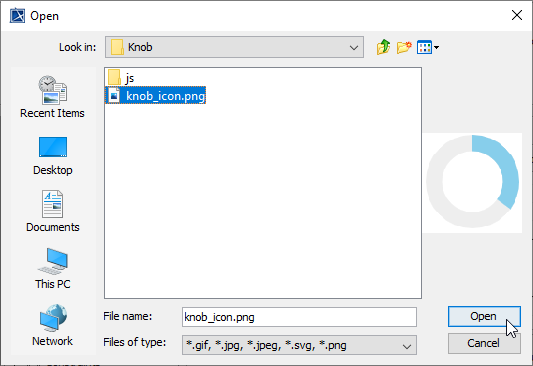Expand the Look in Knob dropdown
The width and height of the screenshot is (533, 366).
tap(354, 47)
